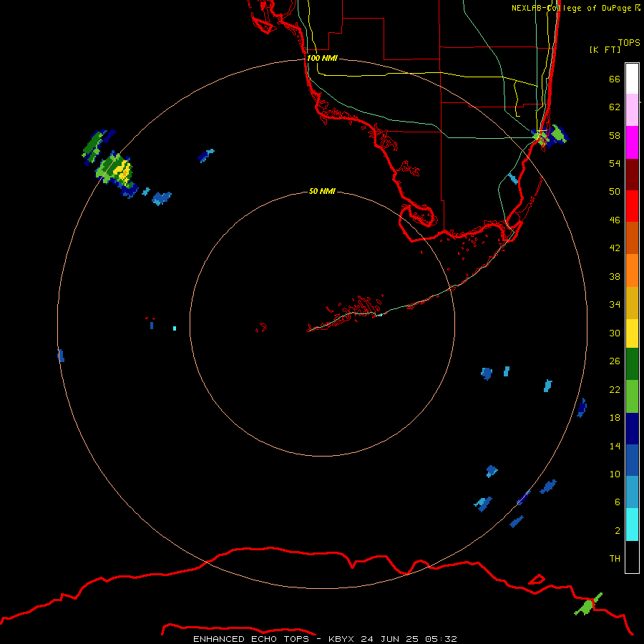This screenshot has height=644, width=644.
Task: Select the light green legend swatch
Action: pos(632,396)
